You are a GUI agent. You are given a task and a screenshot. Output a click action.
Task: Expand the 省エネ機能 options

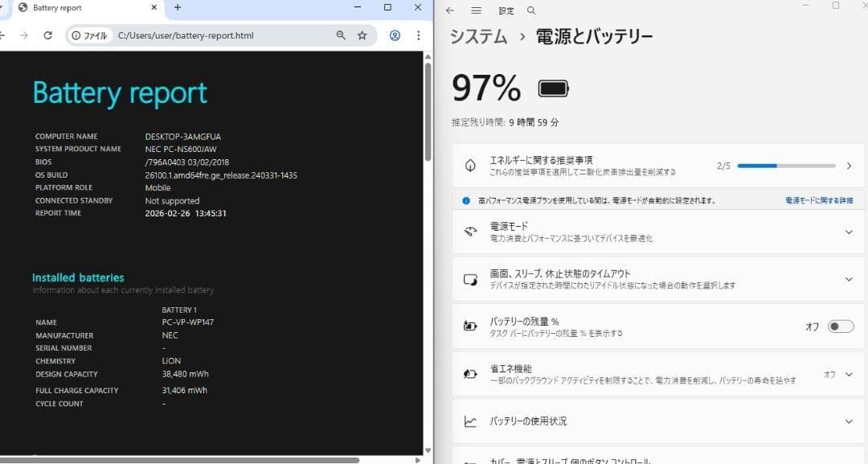coord(848,374)
